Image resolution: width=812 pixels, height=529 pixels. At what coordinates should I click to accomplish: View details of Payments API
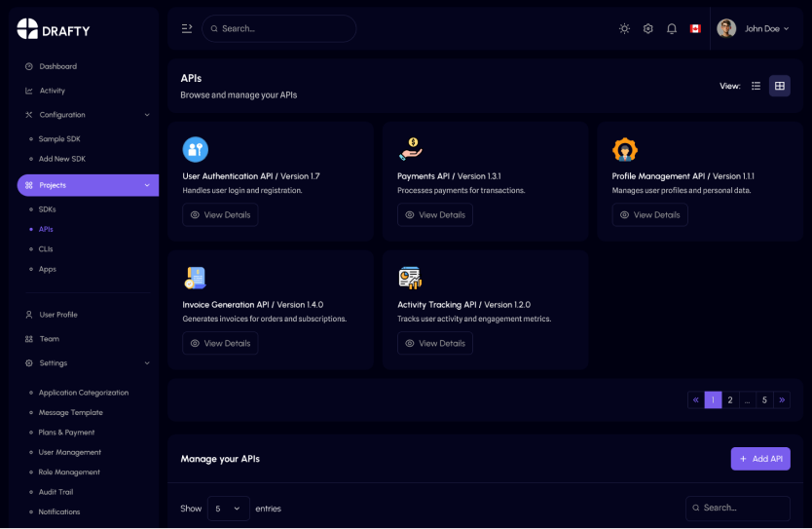(435, 214)
